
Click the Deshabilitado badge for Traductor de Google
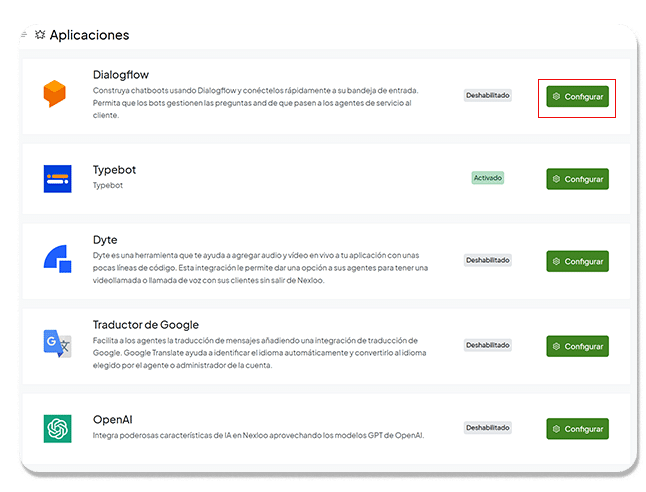(x=488, y=345)
